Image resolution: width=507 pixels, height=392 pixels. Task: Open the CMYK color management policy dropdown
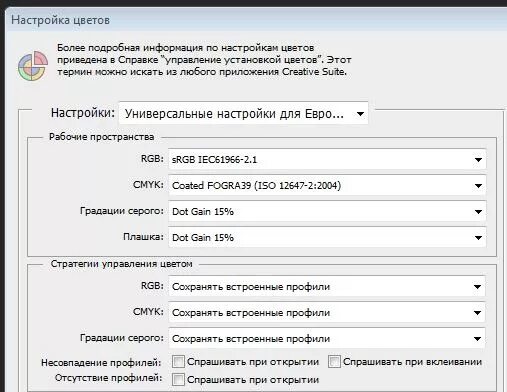(327, 312)
